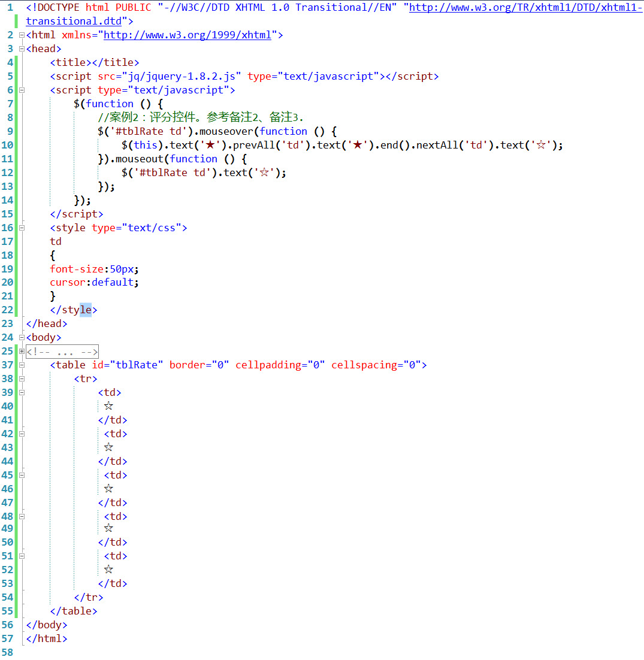This screenshot has width=644, height=660.
Task: Collapse the html element fold on line 2
Action: point(22,35)
